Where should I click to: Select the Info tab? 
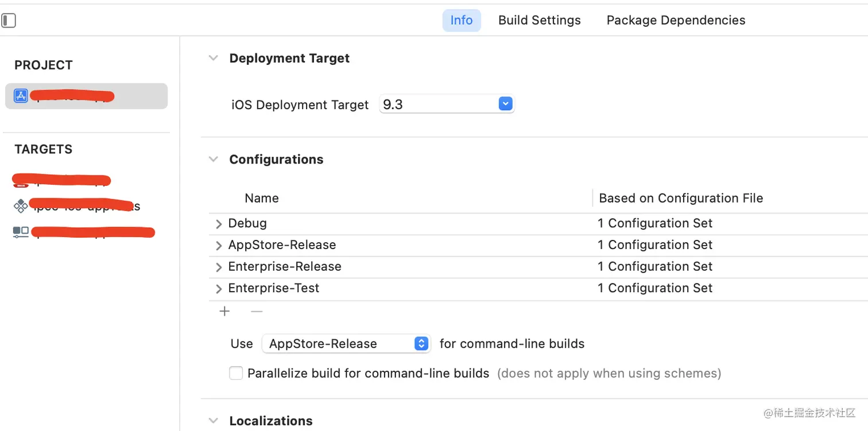[461, 20]
